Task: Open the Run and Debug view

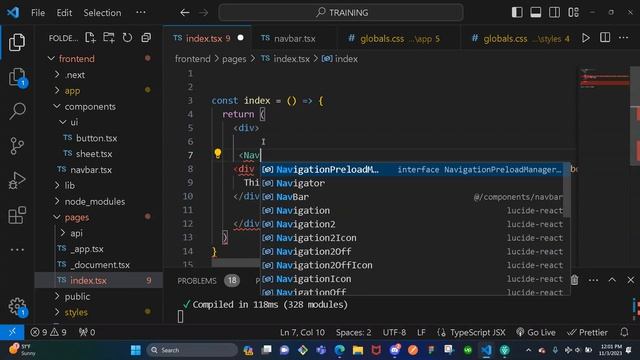Action: click(x=17, y=180)
